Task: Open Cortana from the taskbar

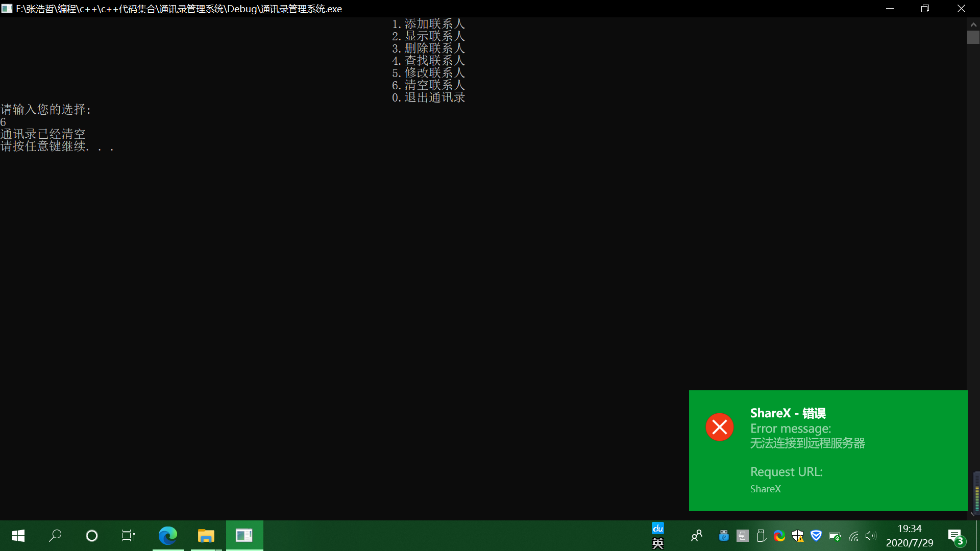Action: pos(92,536)
